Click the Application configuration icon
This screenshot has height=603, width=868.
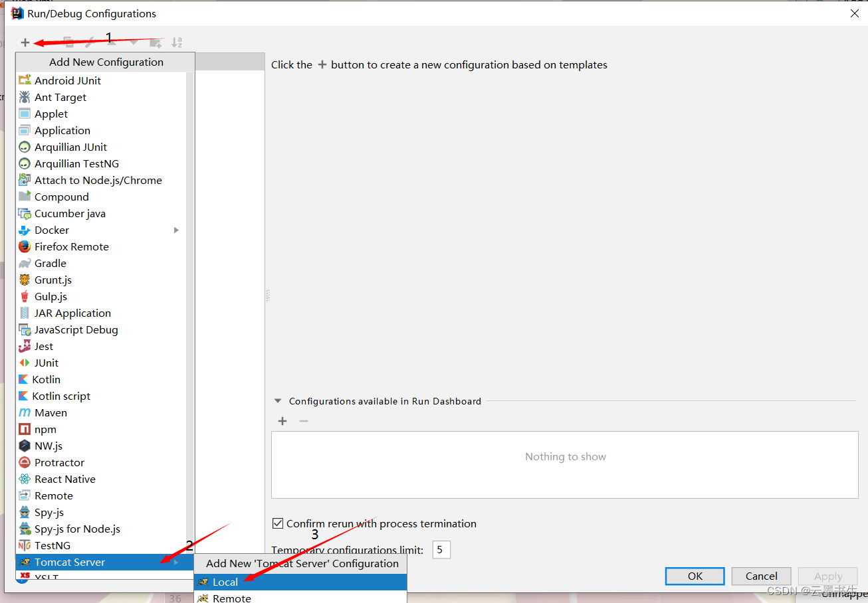point(25,130)
